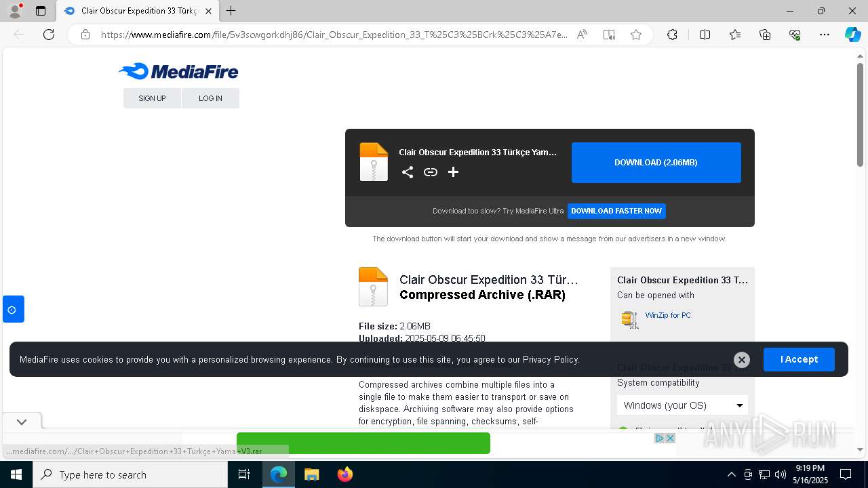Open the Extensions puzzle icon

pos(672,35)
